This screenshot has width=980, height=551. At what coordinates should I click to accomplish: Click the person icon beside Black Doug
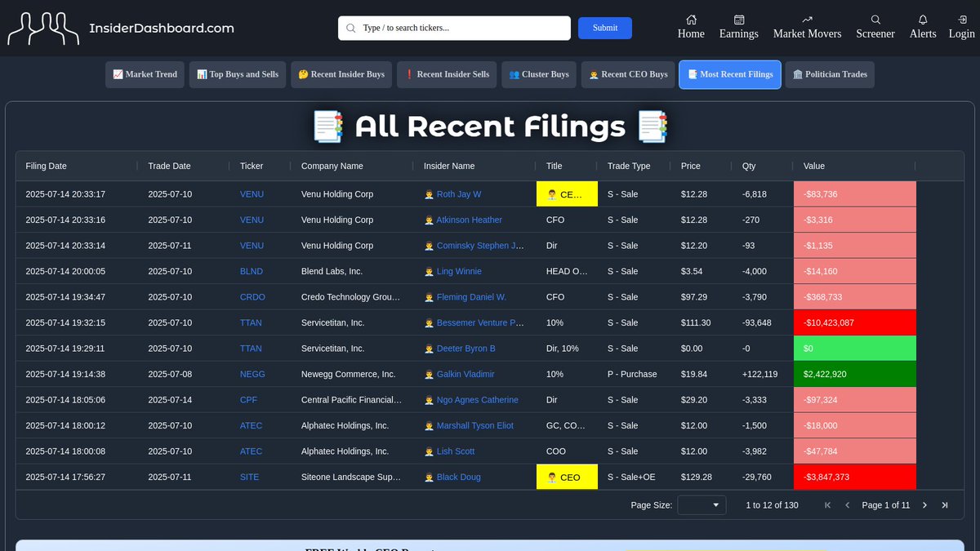429,477
